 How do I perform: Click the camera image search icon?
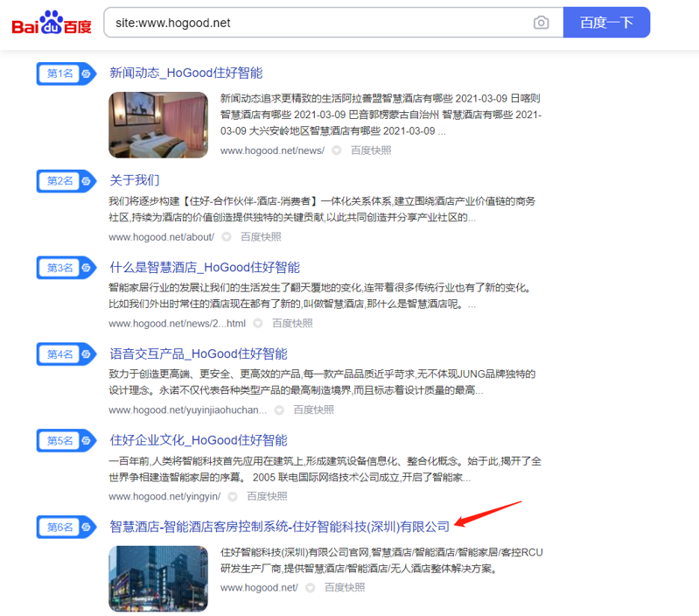click(x=542, y=23)
